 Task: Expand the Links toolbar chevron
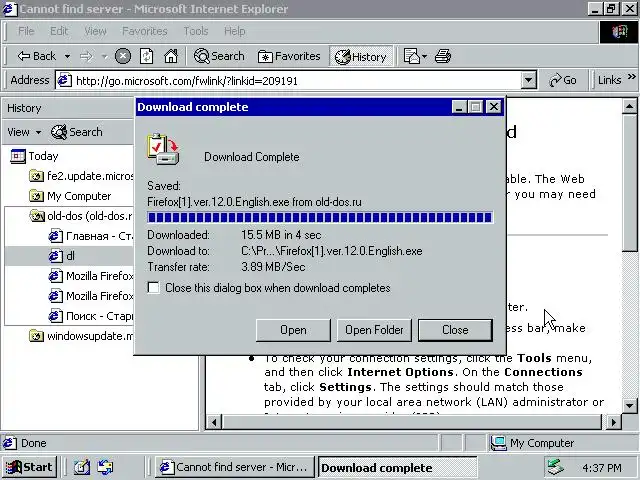[x=631, y=77]
